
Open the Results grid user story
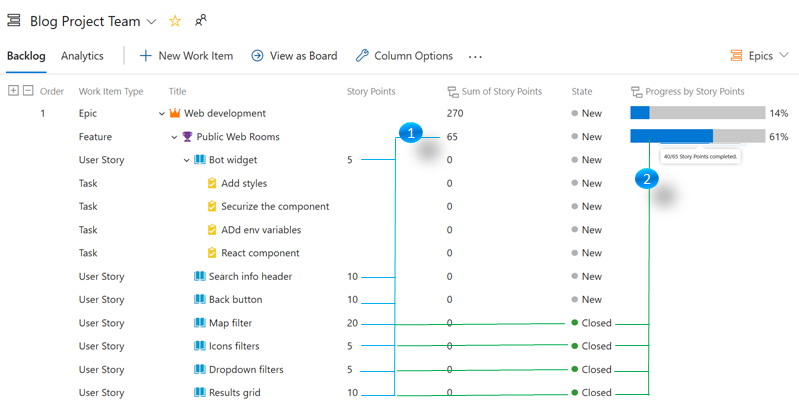[x=234, y=393]
